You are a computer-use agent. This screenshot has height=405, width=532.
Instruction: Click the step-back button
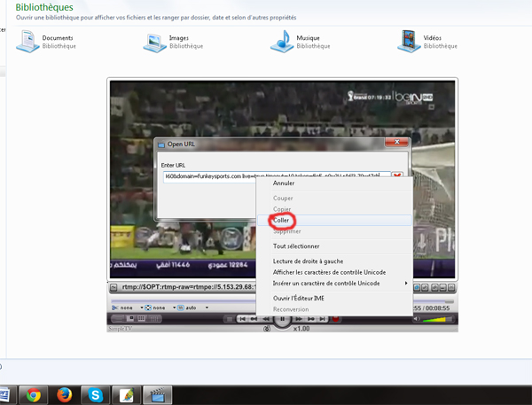coord(254,319)
